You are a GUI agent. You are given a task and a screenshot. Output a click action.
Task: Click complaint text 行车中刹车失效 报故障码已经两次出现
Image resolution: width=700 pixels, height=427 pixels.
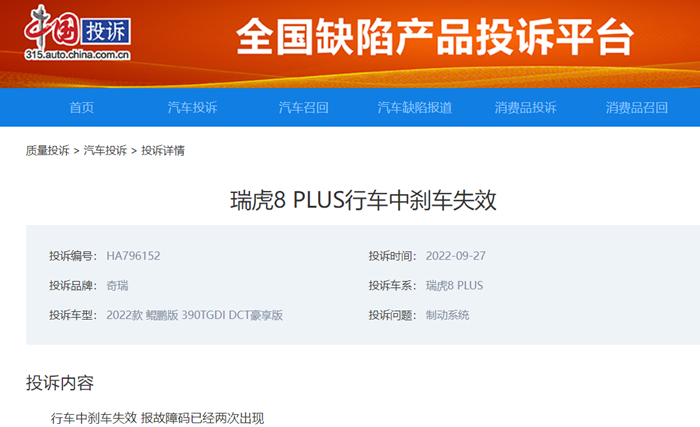click(157, 418)
